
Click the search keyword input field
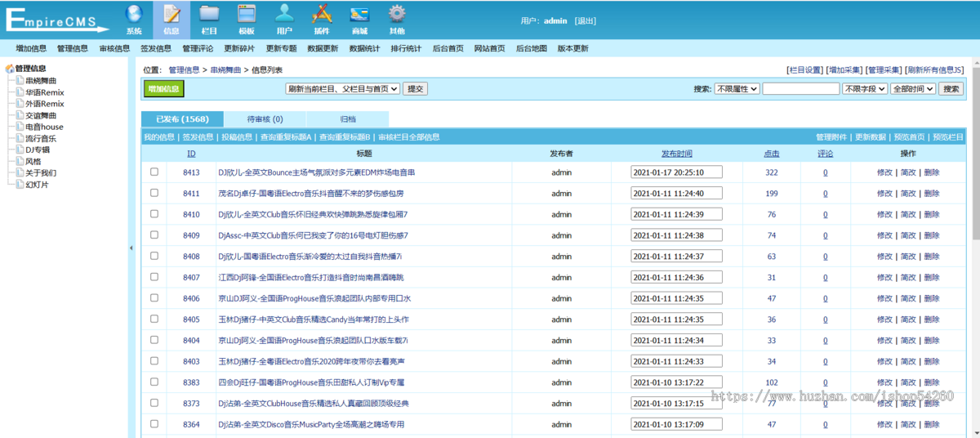[x=800, y=88]
